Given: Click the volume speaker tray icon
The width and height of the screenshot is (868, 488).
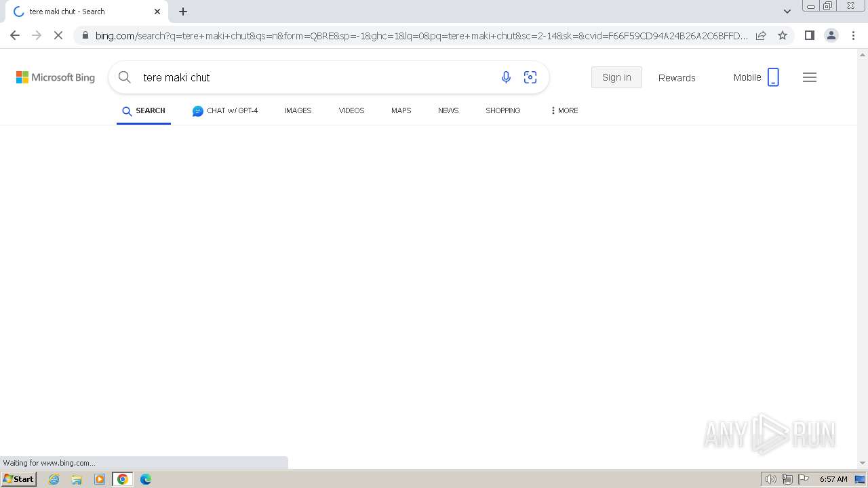Looking at the screenshot, I should [x=770, y=479].
